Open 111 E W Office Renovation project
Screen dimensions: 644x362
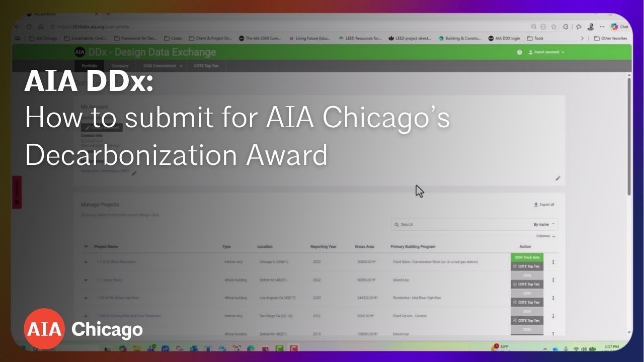point(116,262)
